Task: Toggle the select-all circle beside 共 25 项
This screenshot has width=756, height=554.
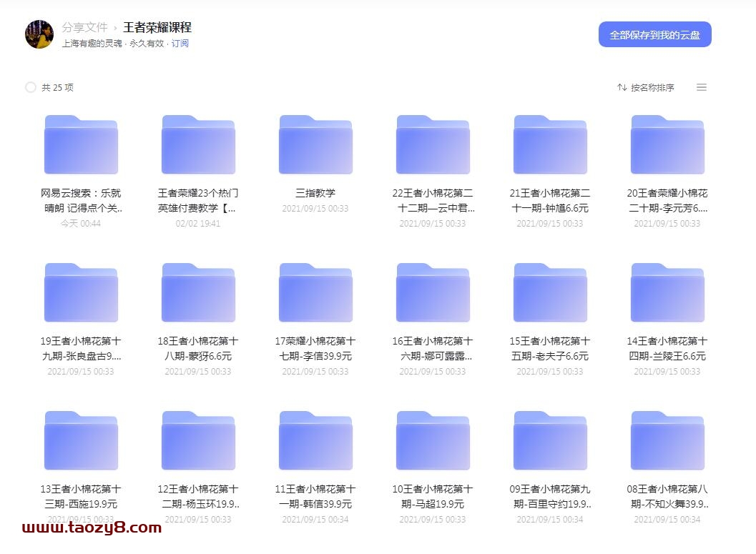Action: pyautogui.click(x=30, y=87)
